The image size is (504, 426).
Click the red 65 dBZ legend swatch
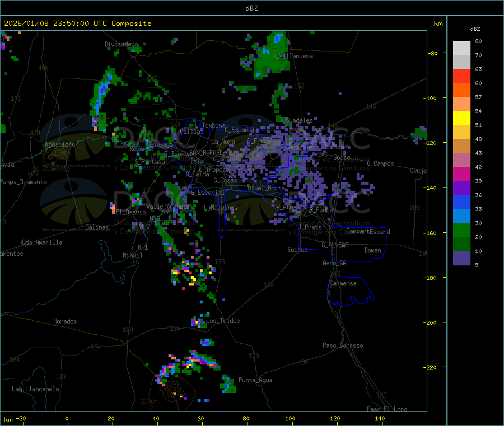461,76
